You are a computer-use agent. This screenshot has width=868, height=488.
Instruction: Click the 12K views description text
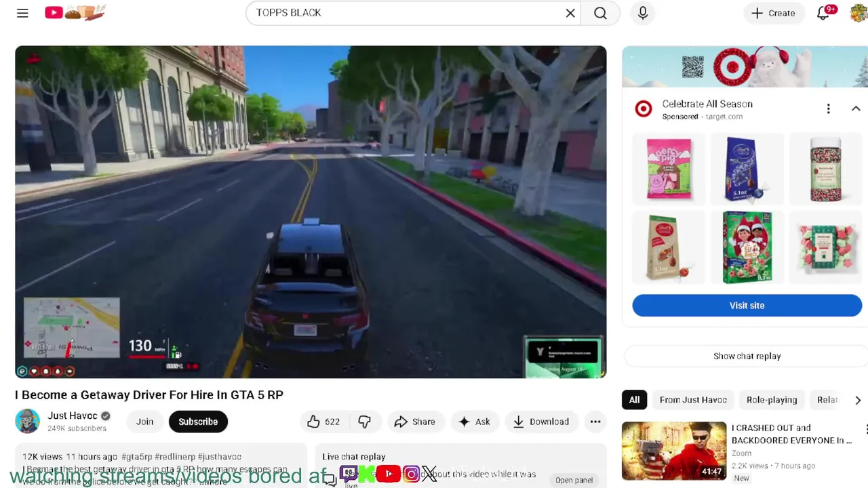pos(42,457)
